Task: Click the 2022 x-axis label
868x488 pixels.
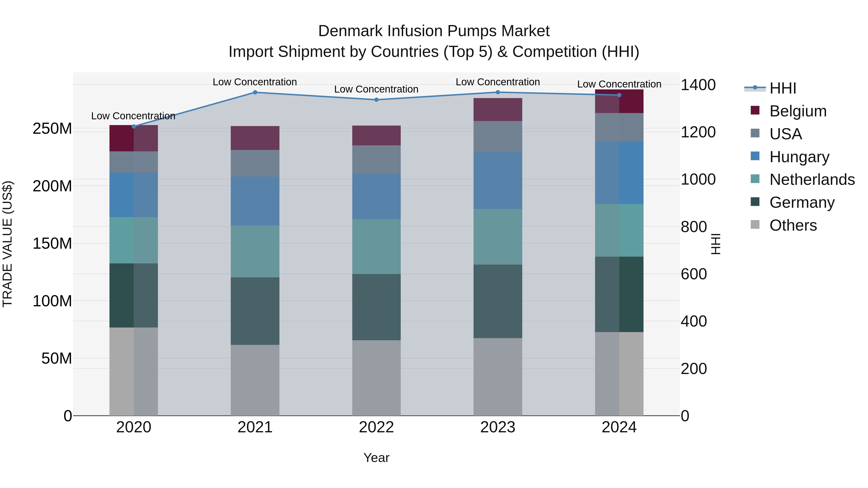Action: coord(377,427)
